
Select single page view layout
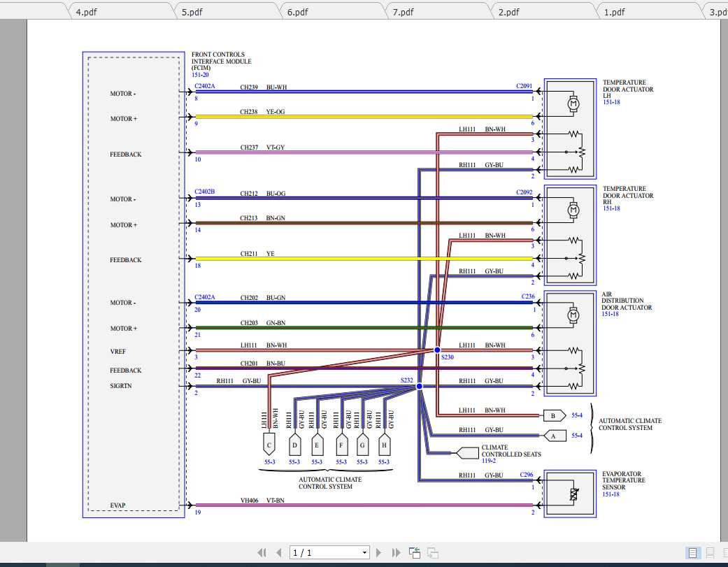point(692,552)
